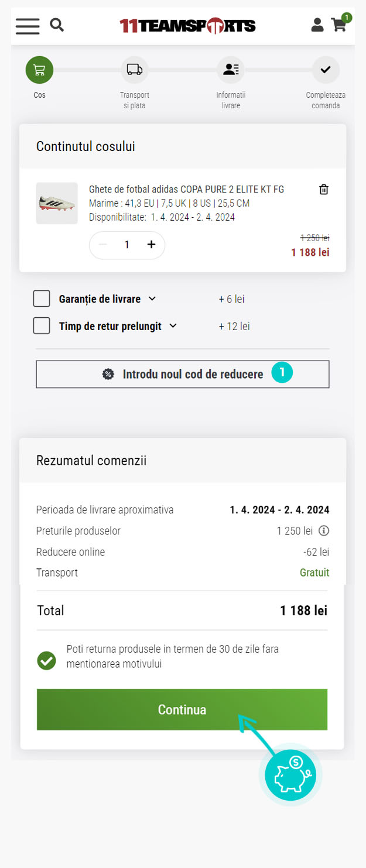
Task: Decrease product quantity with the minus button
Action: pos(103,245)
